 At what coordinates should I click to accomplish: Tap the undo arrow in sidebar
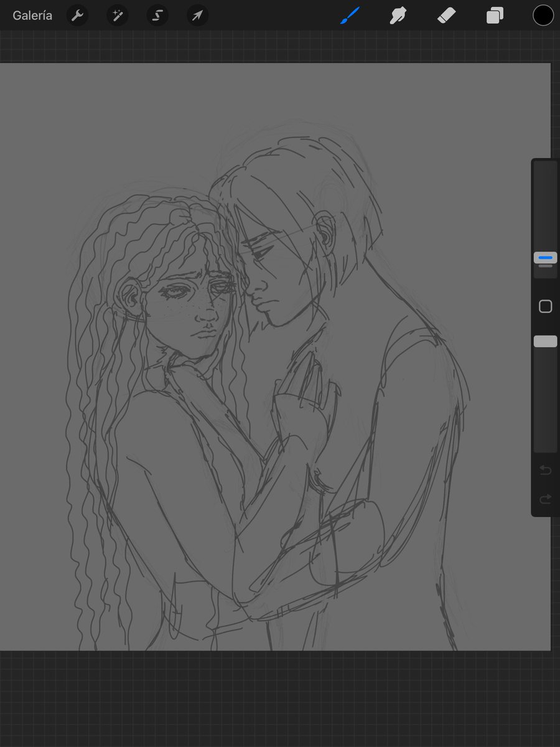click(x=546, y=471)
